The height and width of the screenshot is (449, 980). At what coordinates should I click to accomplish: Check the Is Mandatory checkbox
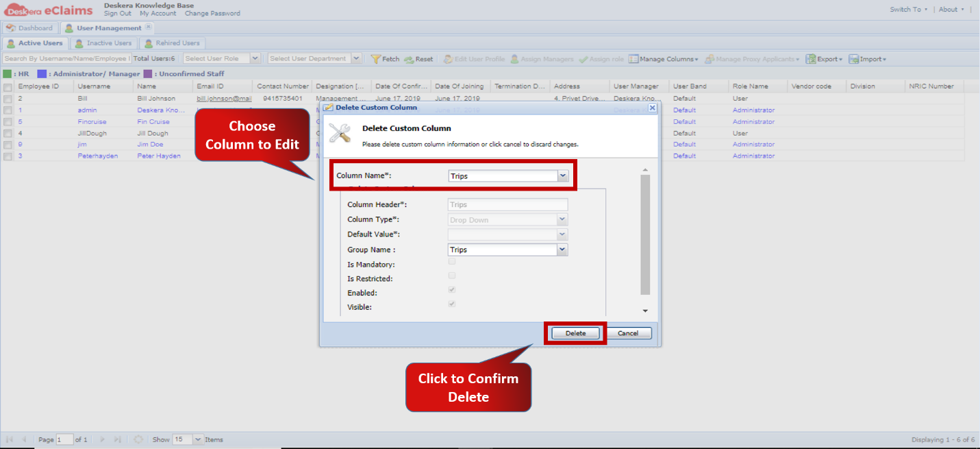coord(451,261)
